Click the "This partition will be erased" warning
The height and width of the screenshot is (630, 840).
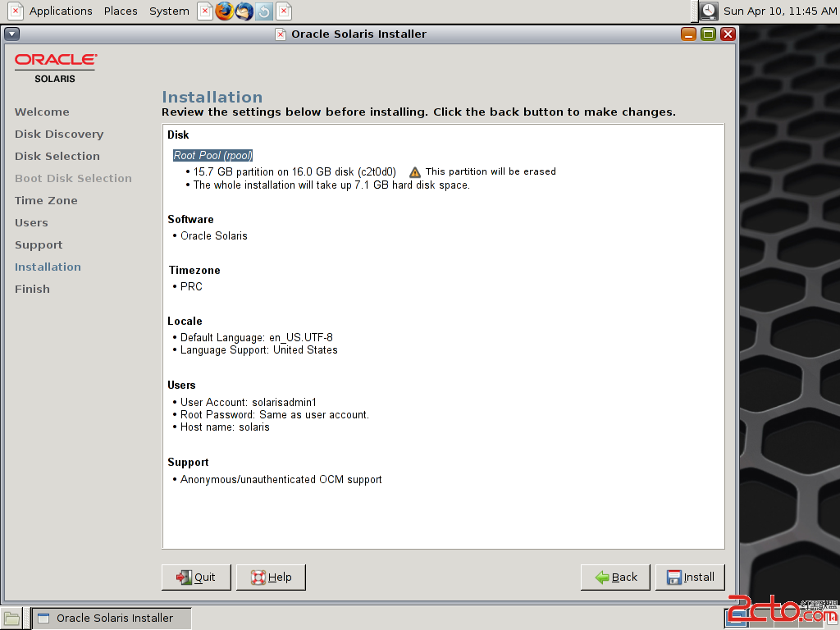click(x=491, y=171)
